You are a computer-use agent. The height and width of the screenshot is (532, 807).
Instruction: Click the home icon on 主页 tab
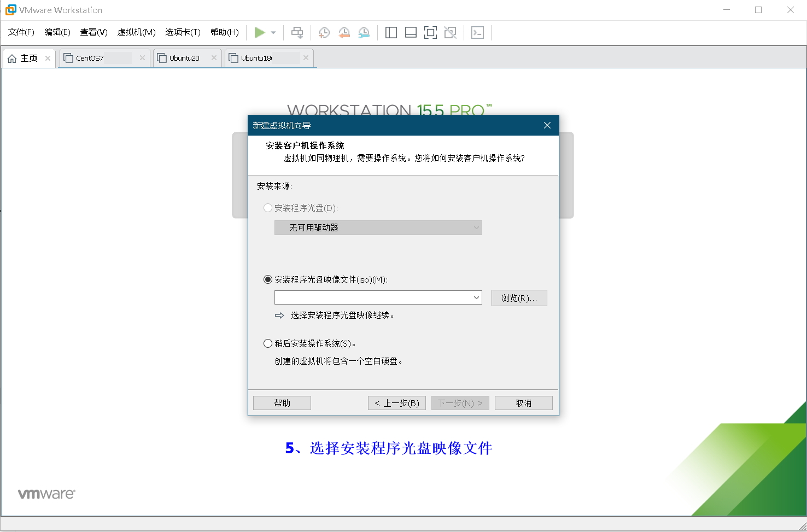[x=12, y=59]
